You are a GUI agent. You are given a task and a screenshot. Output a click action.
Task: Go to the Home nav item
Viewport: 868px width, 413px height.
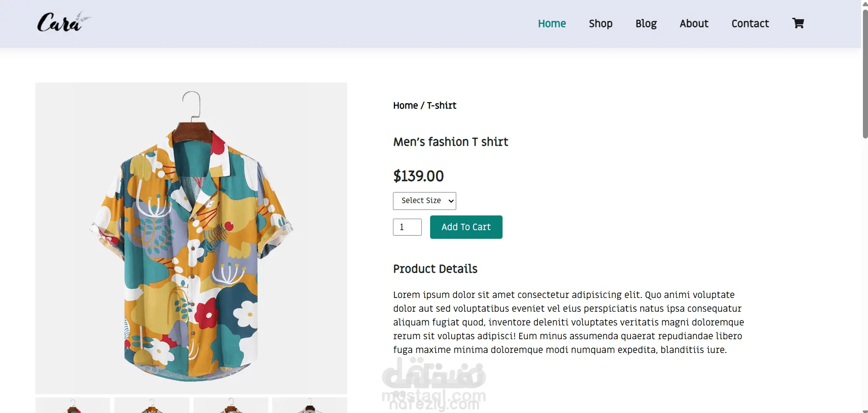click(552, 24)
